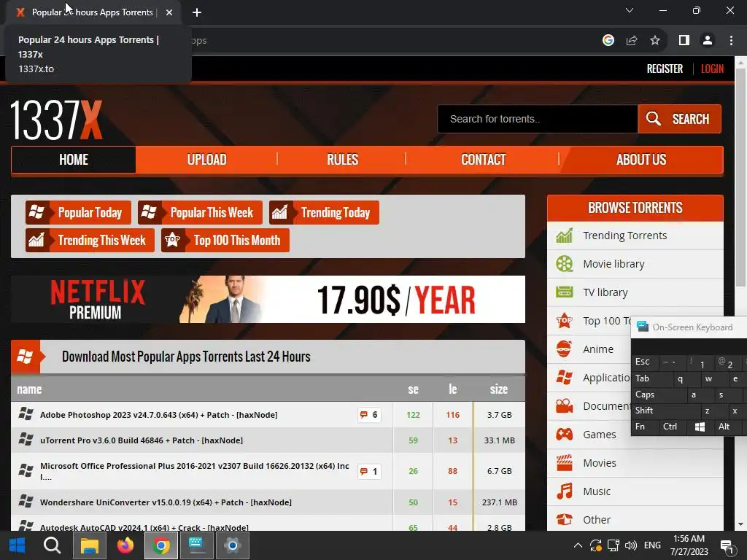
Task: Open Trending Torrents in sidebar
Action: (624, 236)
